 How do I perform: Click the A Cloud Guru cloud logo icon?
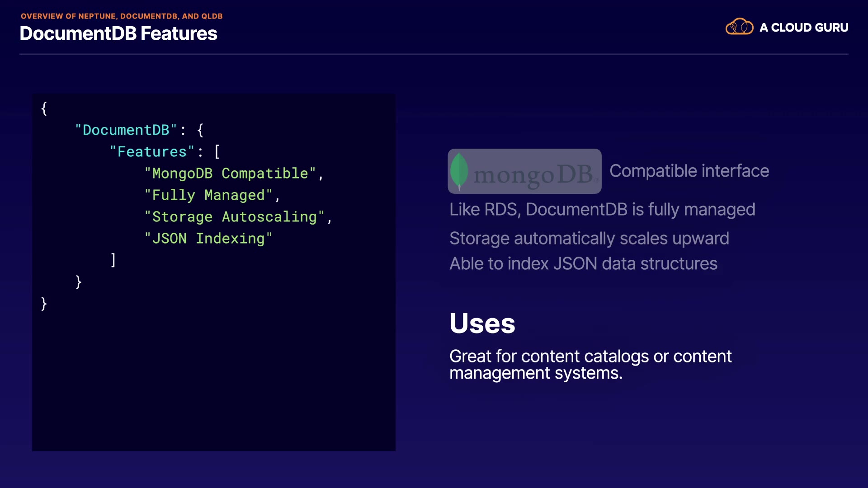pyautogui.click(x=739, y=27)
